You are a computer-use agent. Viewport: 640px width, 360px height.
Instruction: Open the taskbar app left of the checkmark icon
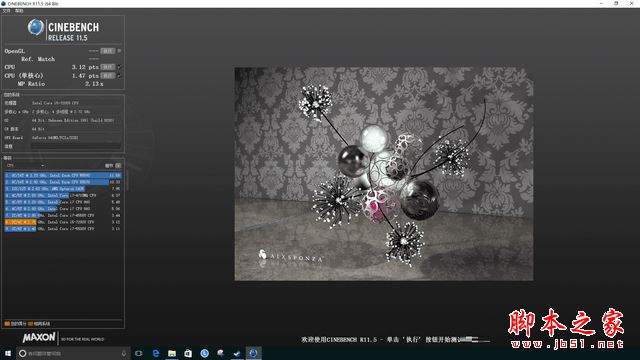pos(220,353)
